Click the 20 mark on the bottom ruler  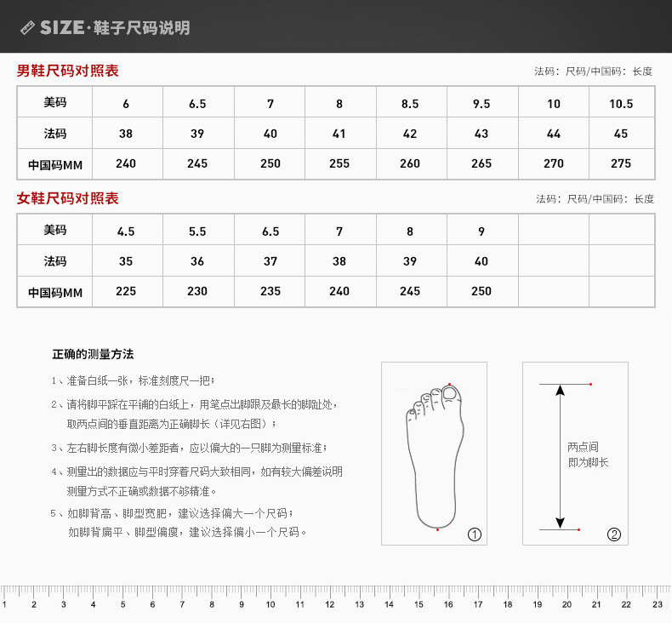[x=567, y=604]
